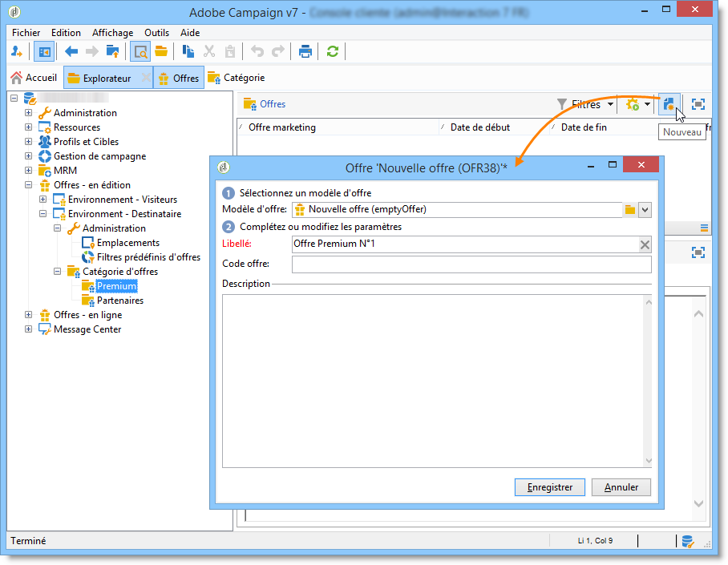Switch to the Accueil tab
Image resolution: width=728 pixels, height=565 pixels.
(34, 78)
